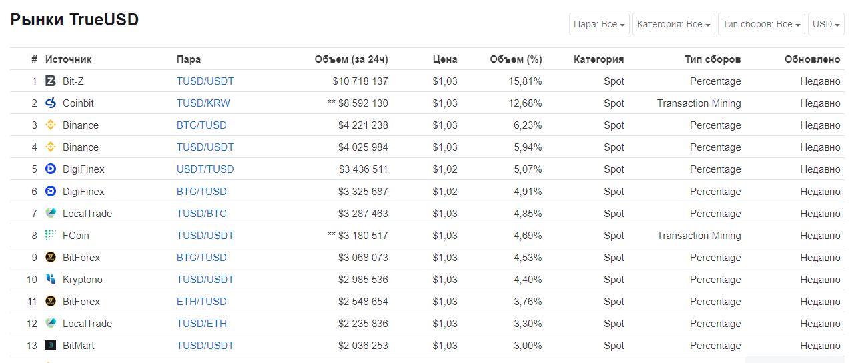Click the LocalTrade logo in row 7
This screenshot has width=868, height=363.
[x=50, y=214]
